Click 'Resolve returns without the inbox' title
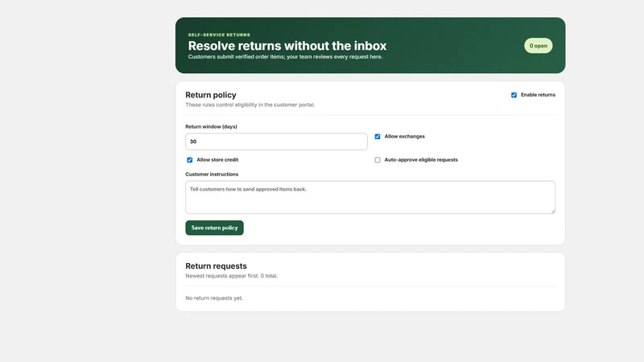 pyautogui.click(x=287, y=46)
